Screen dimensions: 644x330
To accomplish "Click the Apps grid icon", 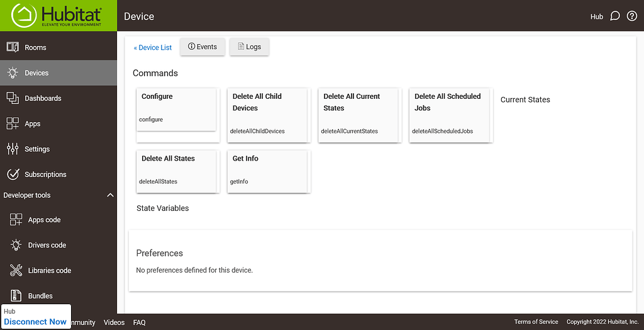I will coord(13,123).
